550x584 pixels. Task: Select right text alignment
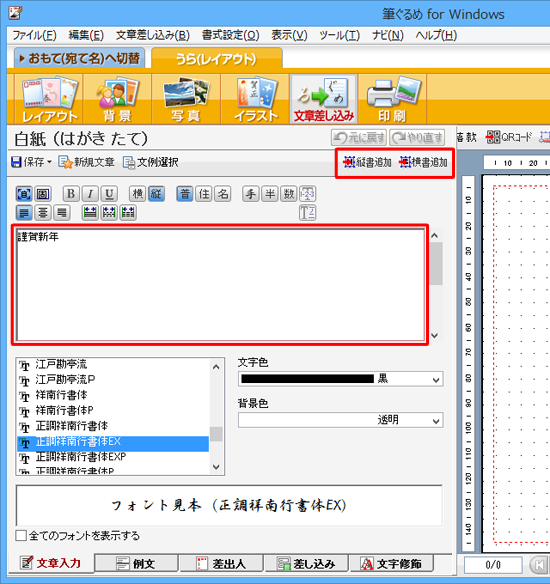point(62,213)
